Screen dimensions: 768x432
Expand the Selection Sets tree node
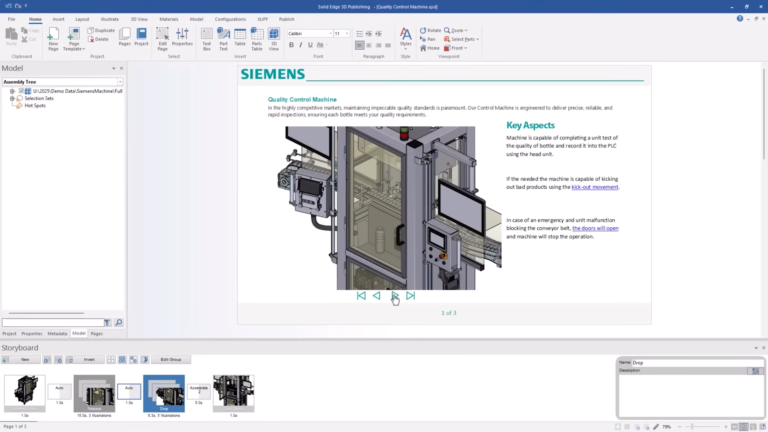coord(12,98)
